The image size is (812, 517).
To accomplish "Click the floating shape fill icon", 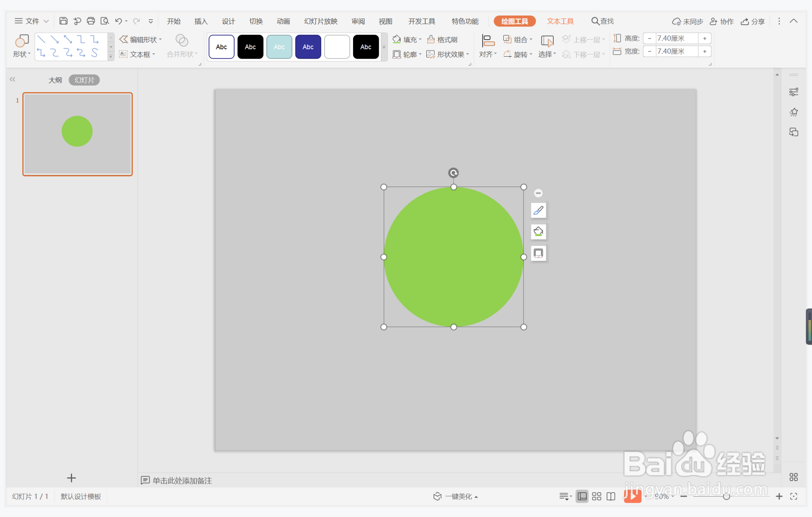I will 538,232.
